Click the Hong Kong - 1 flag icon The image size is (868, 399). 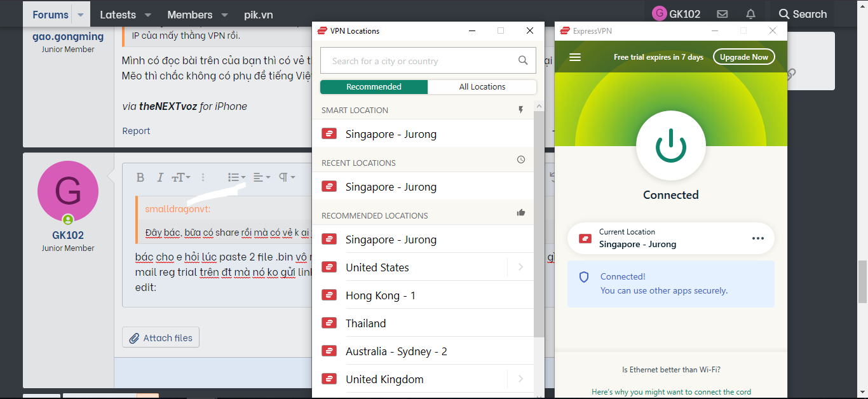click(329, 295)
